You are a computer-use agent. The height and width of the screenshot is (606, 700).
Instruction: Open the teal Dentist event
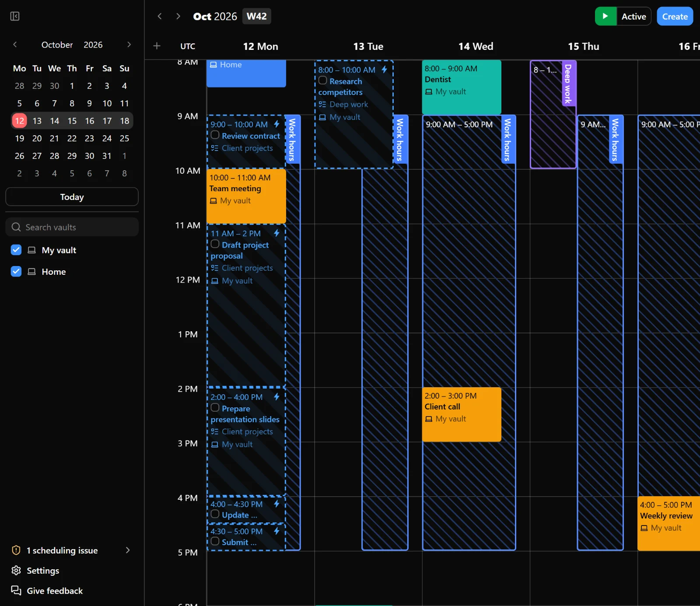462,87
